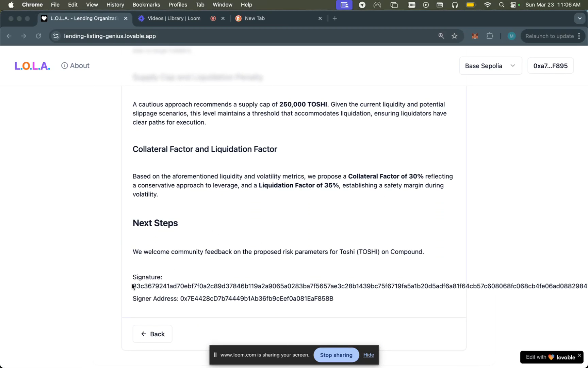
Task: Go forward in browser history
Action: coord(23,36)
